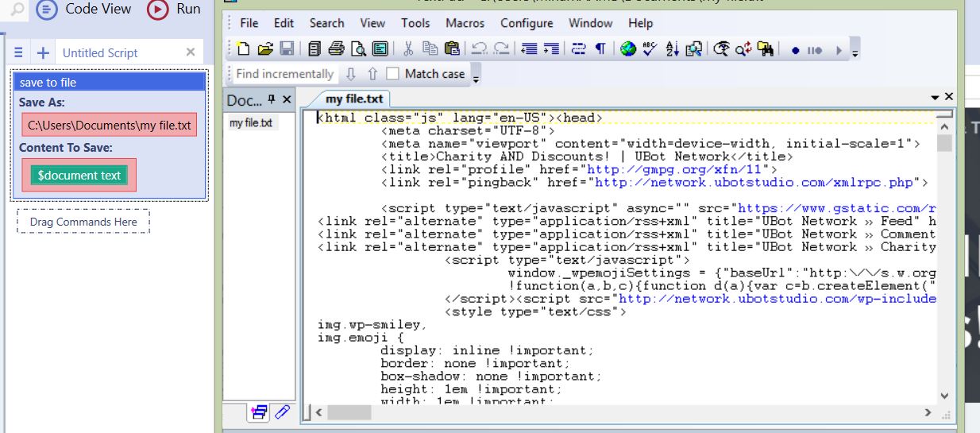Open a file with the folder toolbar icon
The height and width of the screenshot is (433, 980).
[x=265, y=49]
